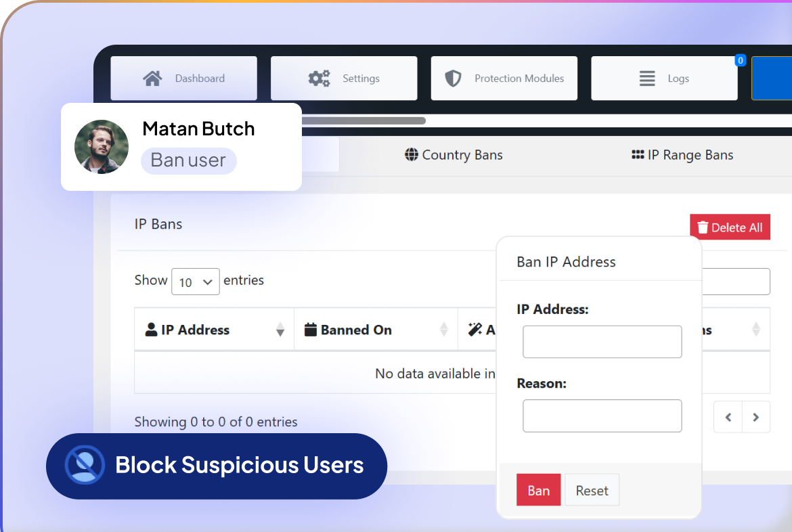Click the blocked user icon badge
Screen dimensions: 792x532
pyautogui.click(x=85, y=465)
